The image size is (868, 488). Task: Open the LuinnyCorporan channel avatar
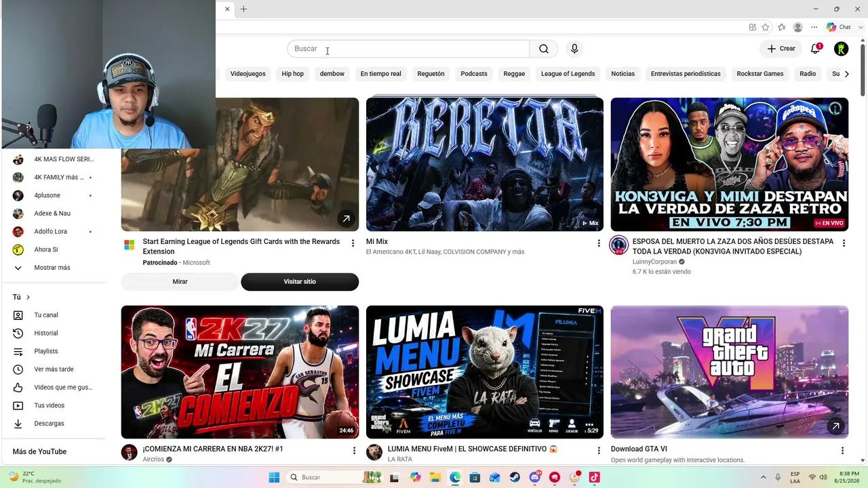pyautogui.click(x=618, y=245)
